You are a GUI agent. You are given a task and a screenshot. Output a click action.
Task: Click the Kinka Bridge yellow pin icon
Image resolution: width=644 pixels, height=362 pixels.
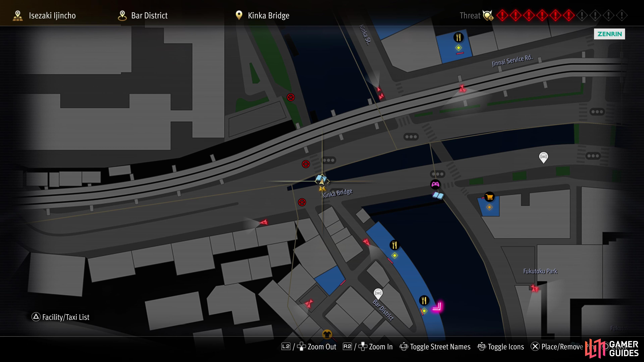[239, 15]
